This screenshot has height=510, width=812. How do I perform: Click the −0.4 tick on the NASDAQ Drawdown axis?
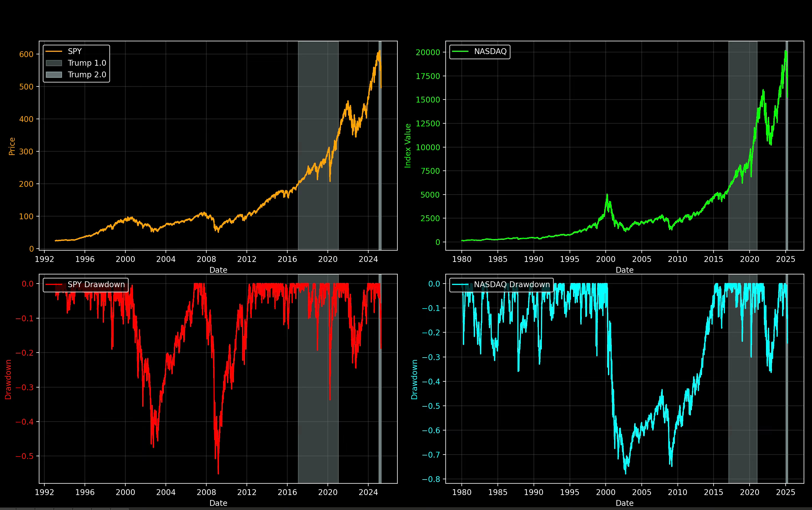point(431,382)
